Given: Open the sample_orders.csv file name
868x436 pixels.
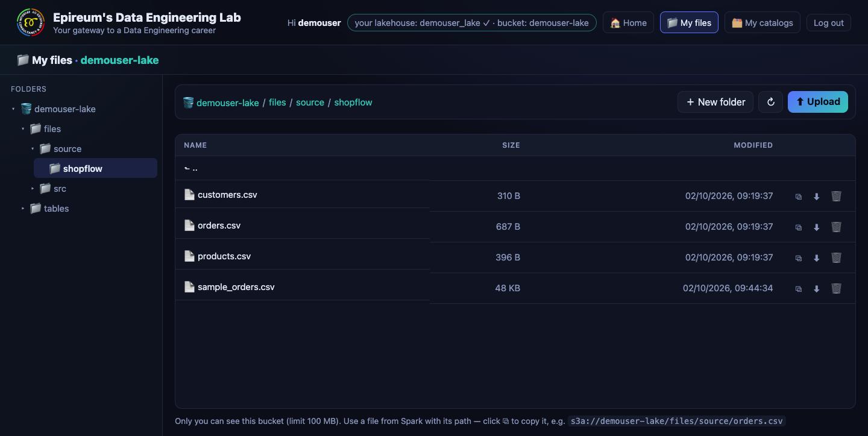Looking at the screenshot, I should coord(236,287).
